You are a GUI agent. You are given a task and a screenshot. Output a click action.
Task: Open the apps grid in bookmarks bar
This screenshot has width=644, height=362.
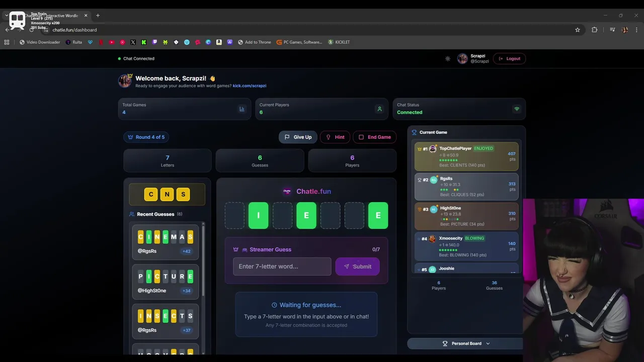7,42
